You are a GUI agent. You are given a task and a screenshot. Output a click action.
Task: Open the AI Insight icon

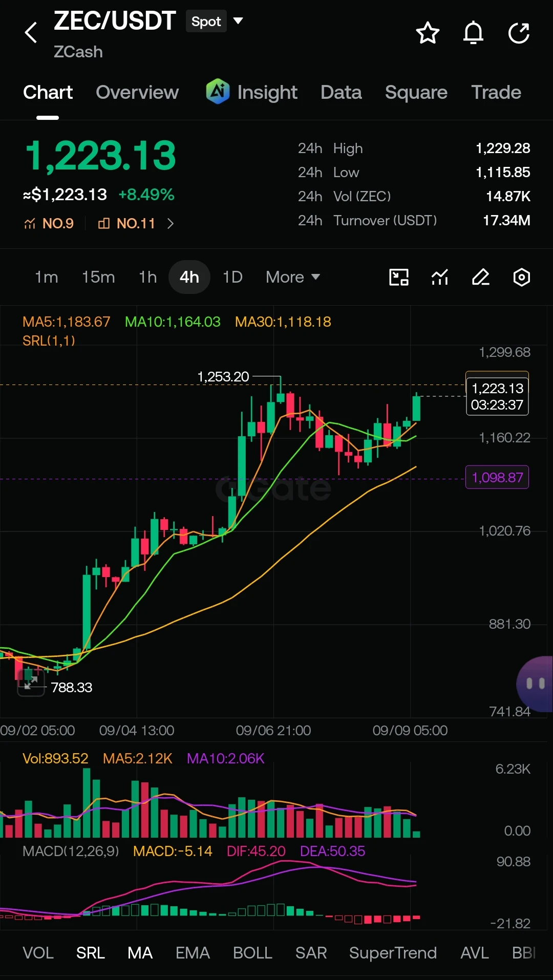point(218,92)
